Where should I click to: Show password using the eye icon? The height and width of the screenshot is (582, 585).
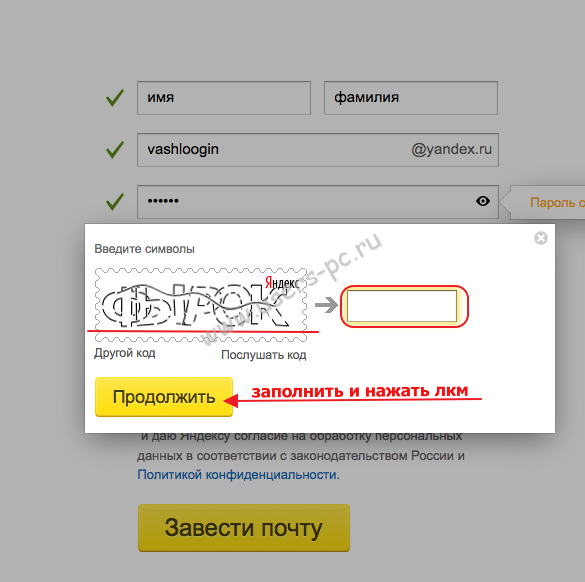(x=483, y=201)
